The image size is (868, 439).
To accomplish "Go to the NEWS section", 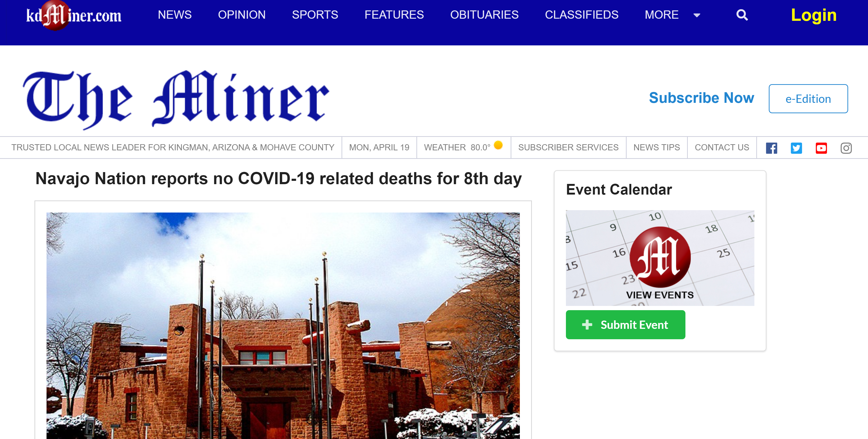I will 175,15.
